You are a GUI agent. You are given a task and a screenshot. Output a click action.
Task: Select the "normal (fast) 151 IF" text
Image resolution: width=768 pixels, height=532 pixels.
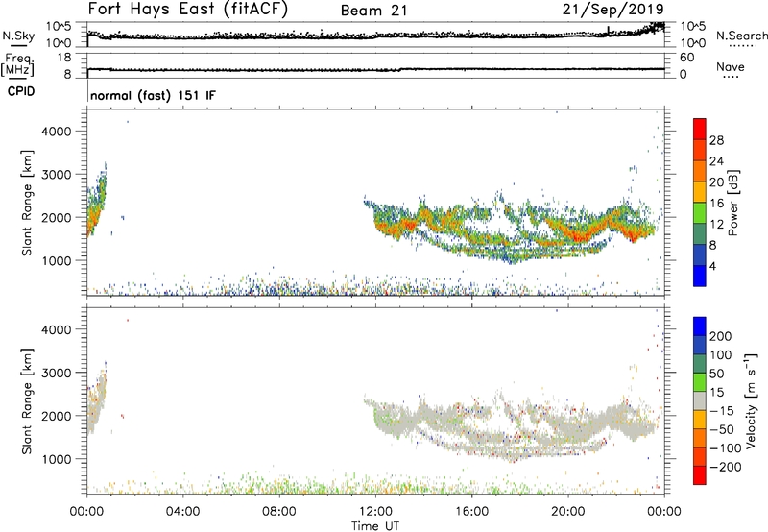pyautogui.click(x=153, y=95)
